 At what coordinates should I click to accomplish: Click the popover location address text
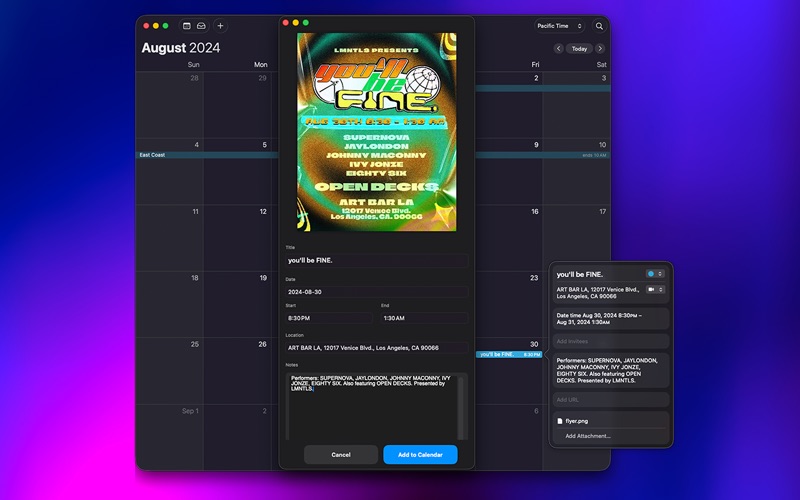tap(598, 293)
